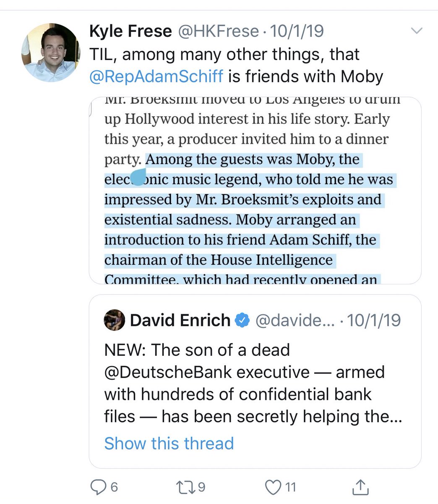The image size is (438, 504).
Task: Select "Show this thread" link
Action: point(169,443)
